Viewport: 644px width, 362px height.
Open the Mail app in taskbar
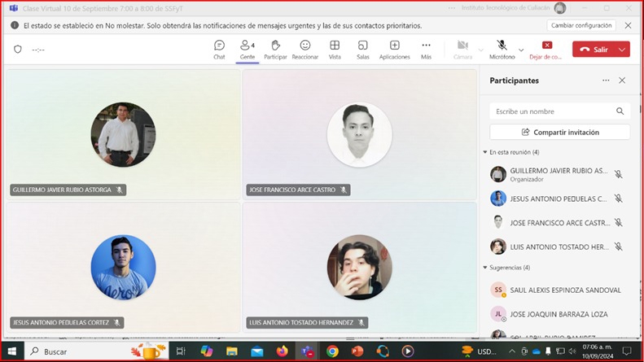[257, 351]
